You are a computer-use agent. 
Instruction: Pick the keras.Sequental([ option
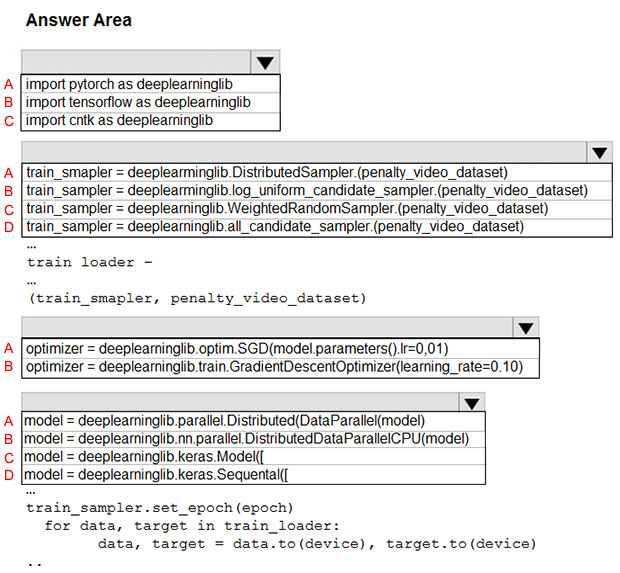(x=254, y=475)
